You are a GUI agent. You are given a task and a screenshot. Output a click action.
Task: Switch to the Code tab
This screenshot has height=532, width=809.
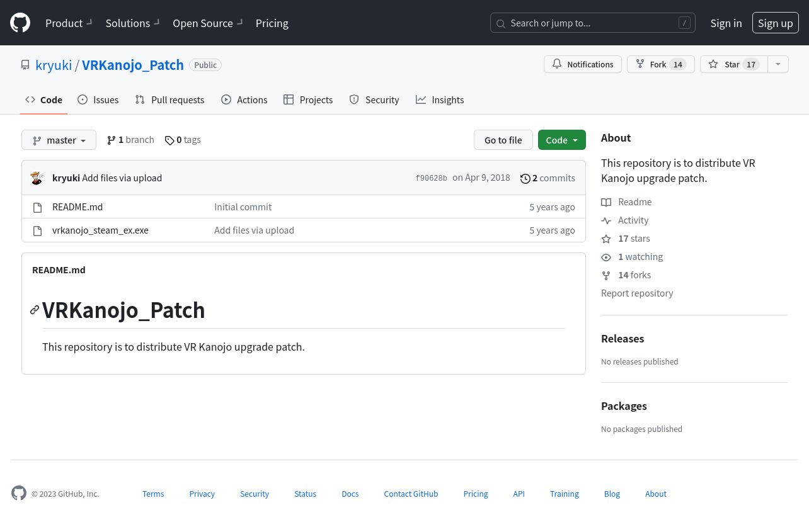pyautogui.click(x=43, y=99)
